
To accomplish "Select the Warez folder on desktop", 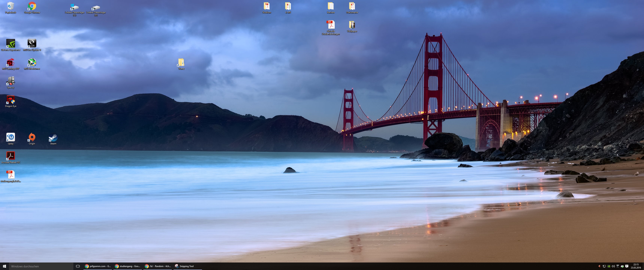I will (181, 64).
